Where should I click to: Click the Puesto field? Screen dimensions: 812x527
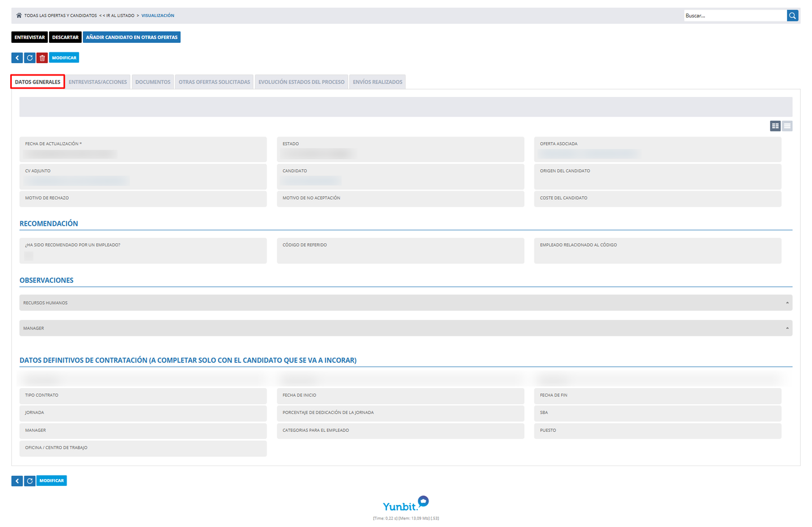(x=657, y=431)
